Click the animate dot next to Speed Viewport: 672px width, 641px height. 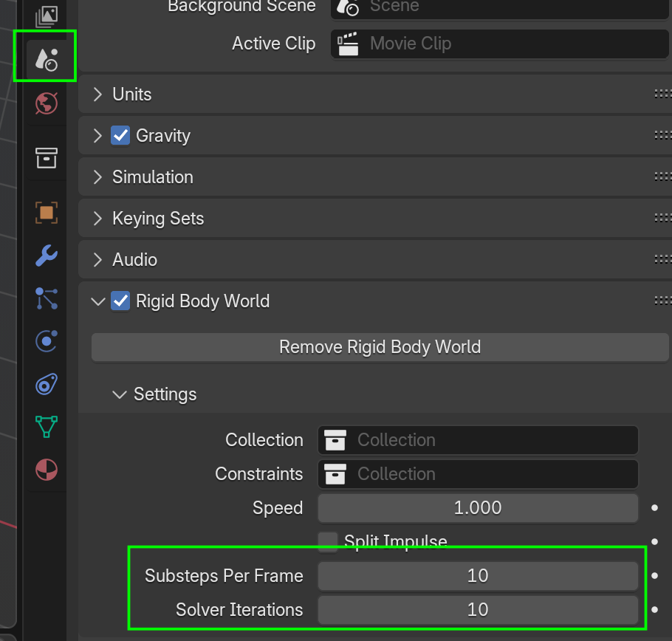(654, 508)
